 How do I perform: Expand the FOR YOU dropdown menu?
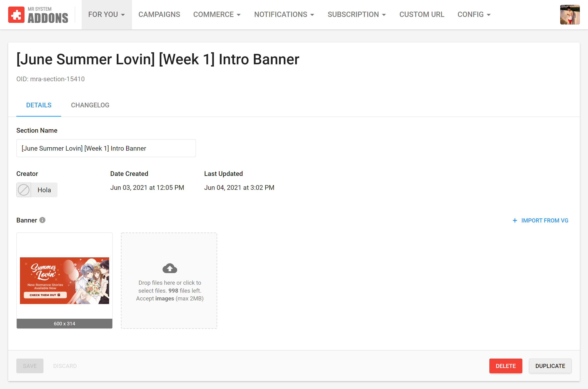point(107,15)
